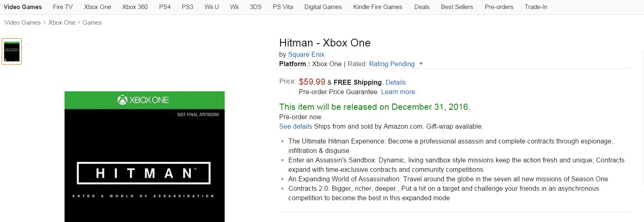Click the main Hitman box art image
The width and height of the screenshot is (644, 222).
click(x=144, y=164)
